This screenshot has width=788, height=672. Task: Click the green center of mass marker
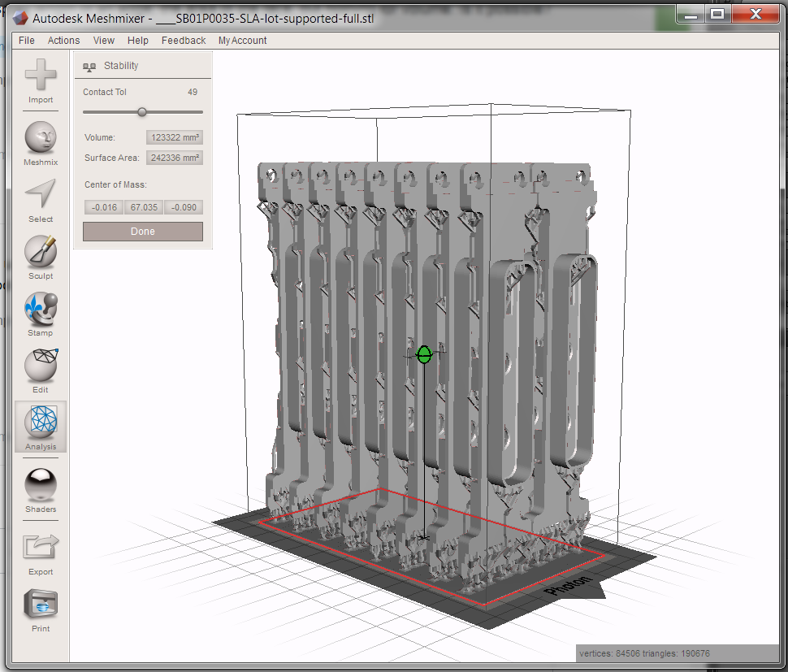click(423, 354)
